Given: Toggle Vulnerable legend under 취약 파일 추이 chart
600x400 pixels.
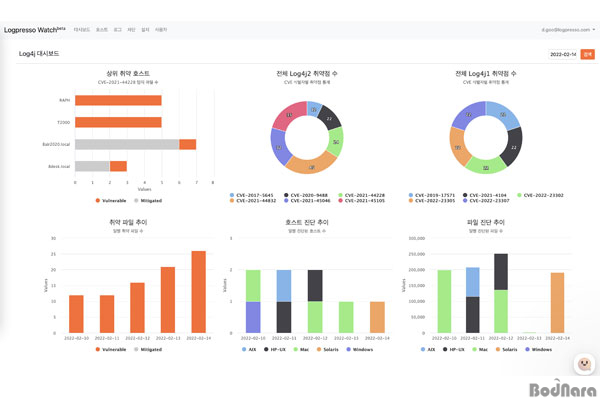Looking at the screenshot, I should pyautogui.click(x=111, y=349).
